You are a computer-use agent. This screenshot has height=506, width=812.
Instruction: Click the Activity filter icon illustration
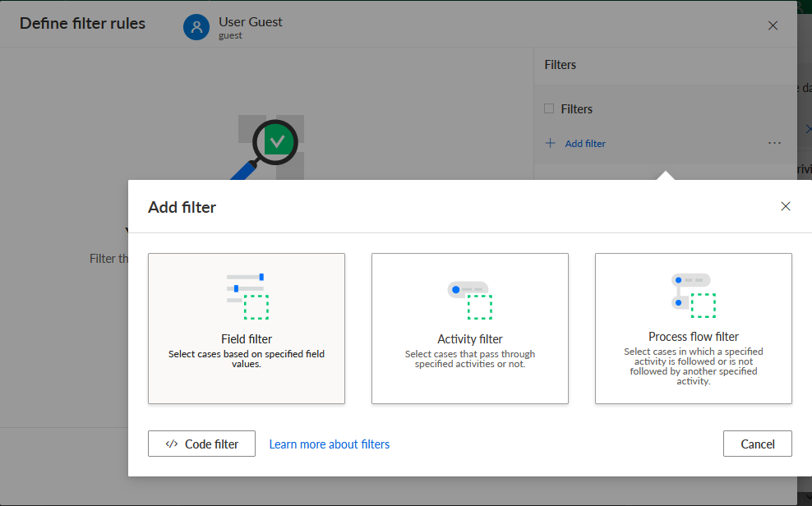pos(470,300)
